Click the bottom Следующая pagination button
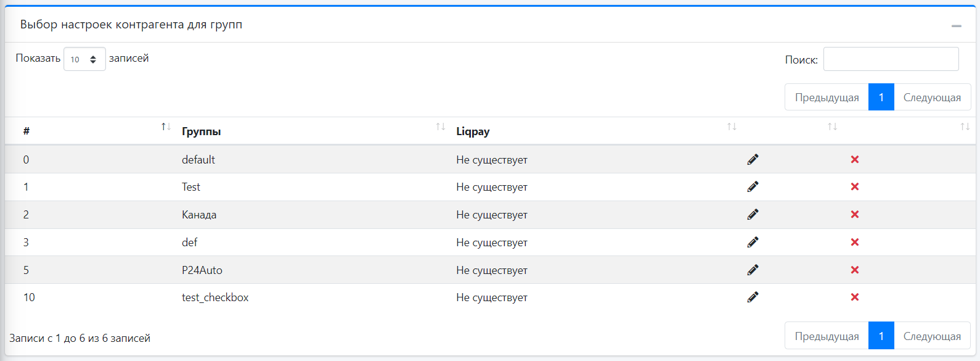980x361 pixels. click(x=932, y=336)
